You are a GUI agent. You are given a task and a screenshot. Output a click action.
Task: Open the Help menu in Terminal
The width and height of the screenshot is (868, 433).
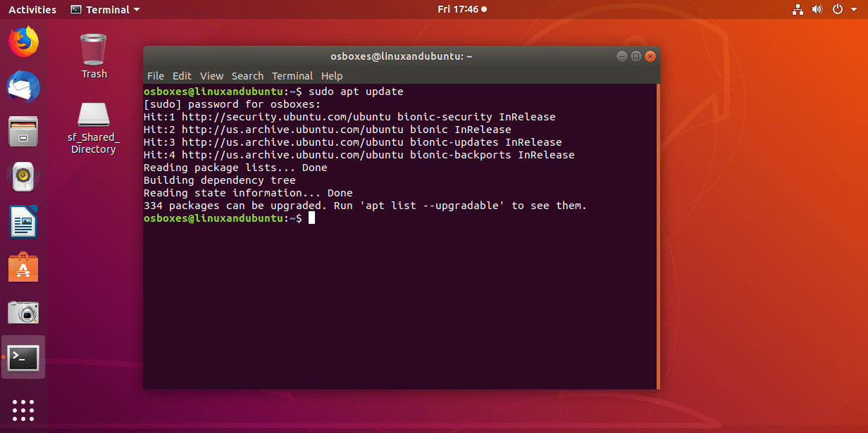[331, 75]
